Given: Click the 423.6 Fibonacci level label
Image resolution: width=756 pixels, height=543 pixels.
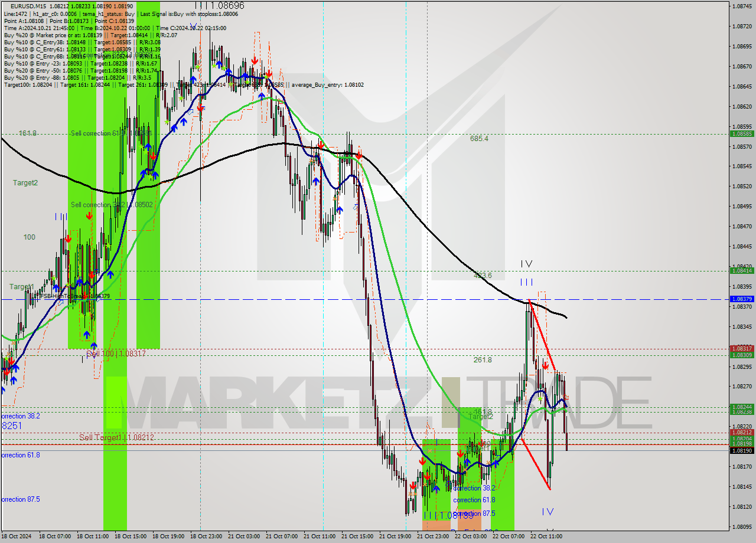Looking at the screenshot, I should pos(483,276).
